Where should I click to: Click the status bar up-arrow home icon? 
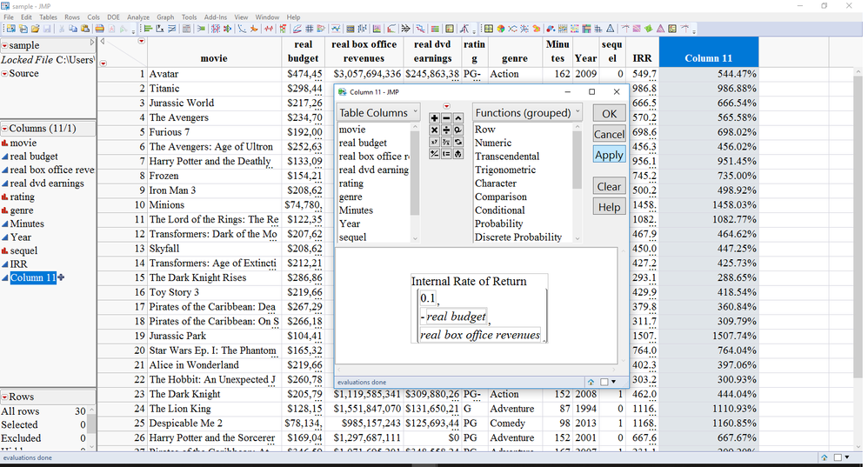tap(825, 457)
